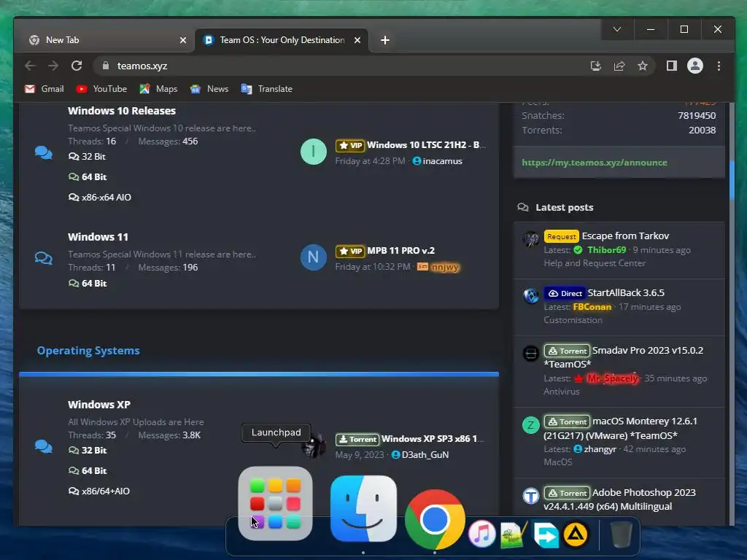Screen dimensions: 747x560
Task: Go forward in browser history
Action: (x=53, y=66)
